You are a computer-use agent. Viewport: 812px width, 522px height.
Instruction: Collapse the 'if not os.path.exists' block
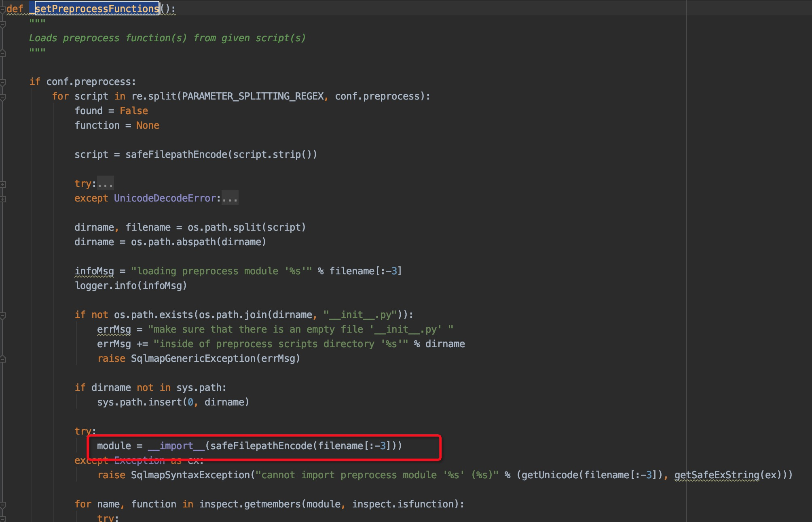click(x=2, y=316)
